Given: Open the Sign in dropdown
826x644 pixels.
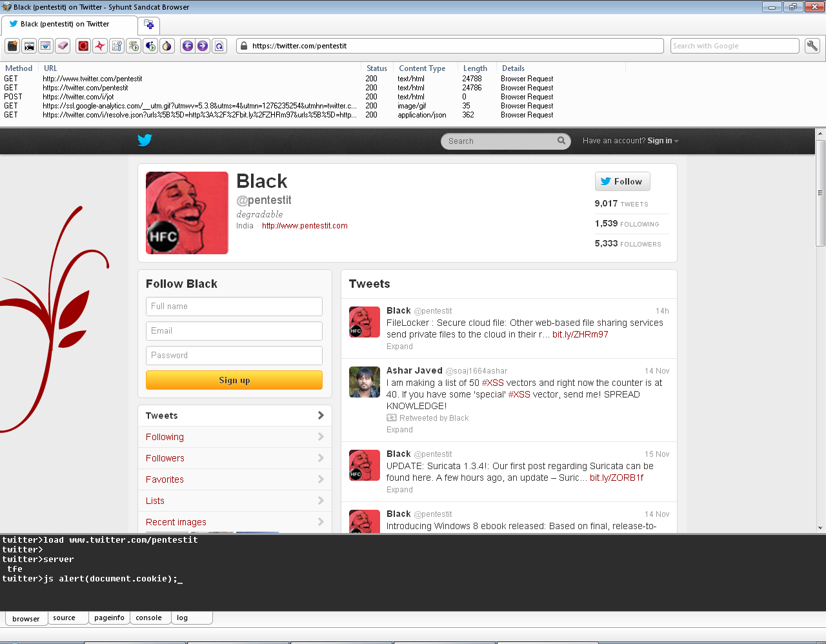Looking at the screenshot, I should pyautogui.click(x=663, y=141).
